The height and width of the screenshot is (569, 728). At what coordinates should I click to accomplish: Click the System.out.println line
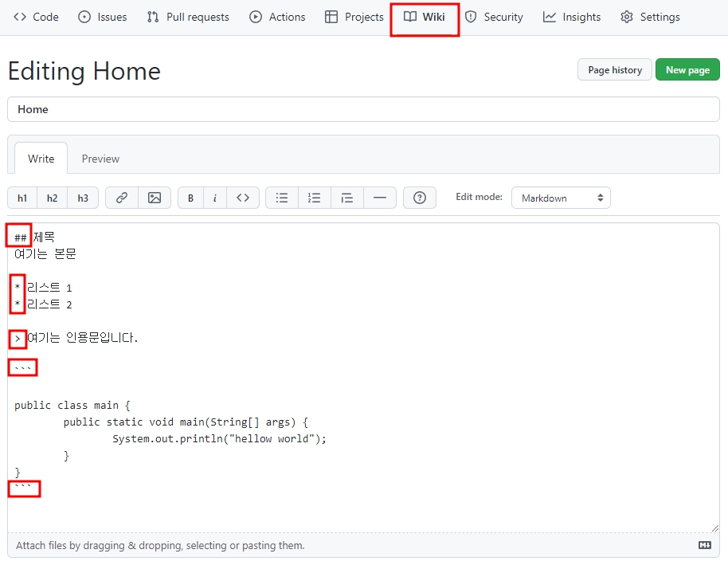pos(220,439)
